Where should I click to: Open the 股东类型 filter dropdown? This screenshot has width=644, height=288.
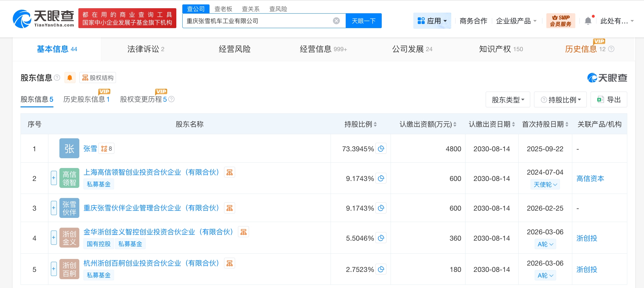tap(507, 99)
